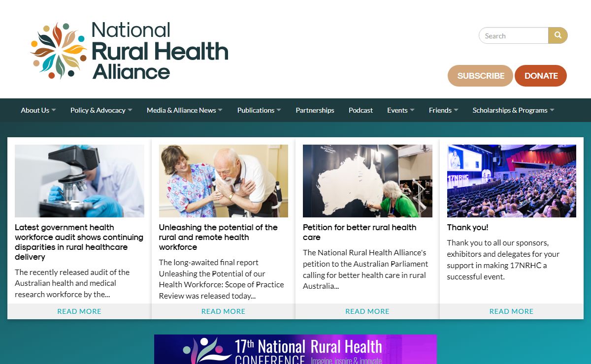Open the health workforce audit article headline
The width and height of the screenshot is (591, 364).
click(x=79, y=242)
